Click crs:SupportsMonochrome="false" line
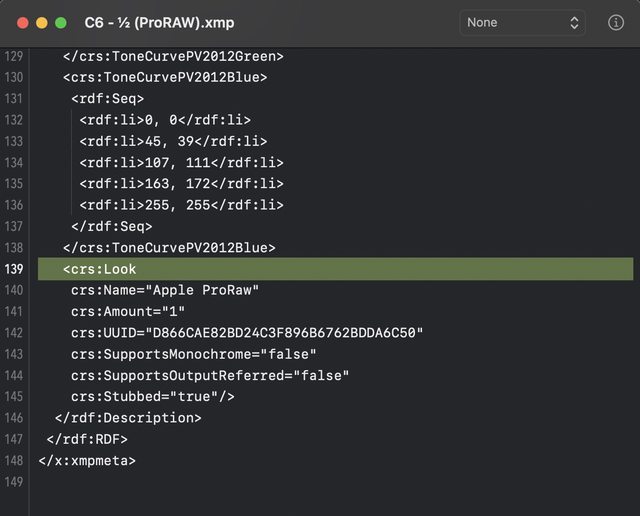640x516 pixels. 193,354
